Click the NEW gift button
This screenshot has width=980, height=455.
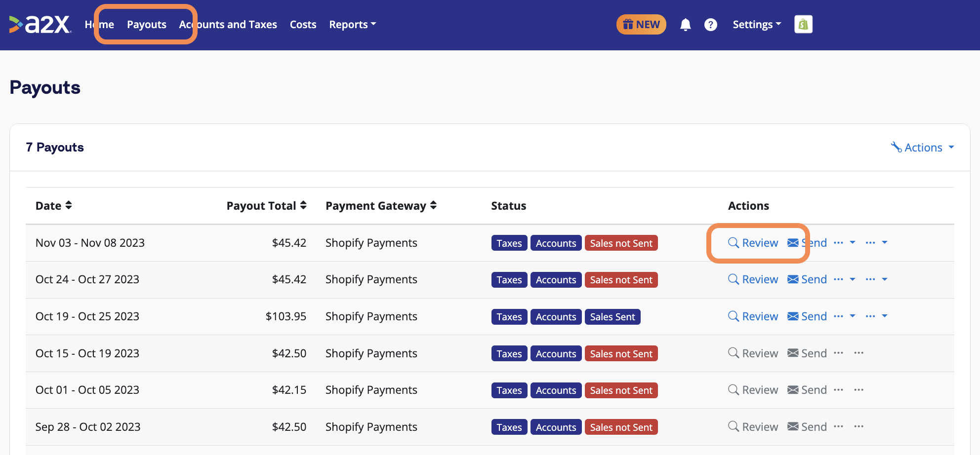coord(641,25)
